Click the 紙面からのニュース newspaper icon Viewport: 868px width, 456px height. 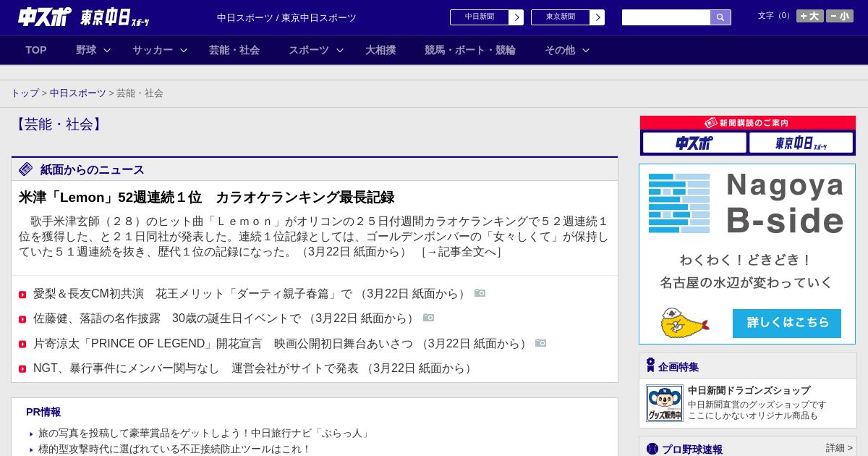[x=26, y=169]
